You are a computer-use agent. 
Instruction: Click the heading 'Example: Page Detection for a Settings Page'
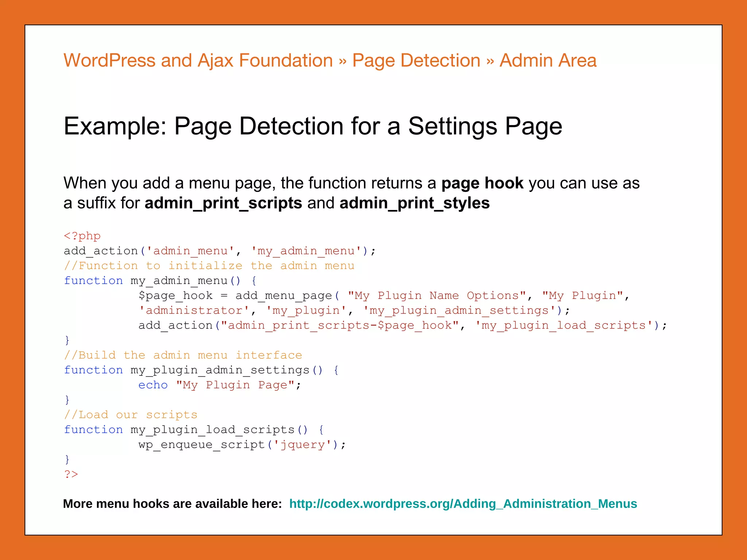(313, 127)
